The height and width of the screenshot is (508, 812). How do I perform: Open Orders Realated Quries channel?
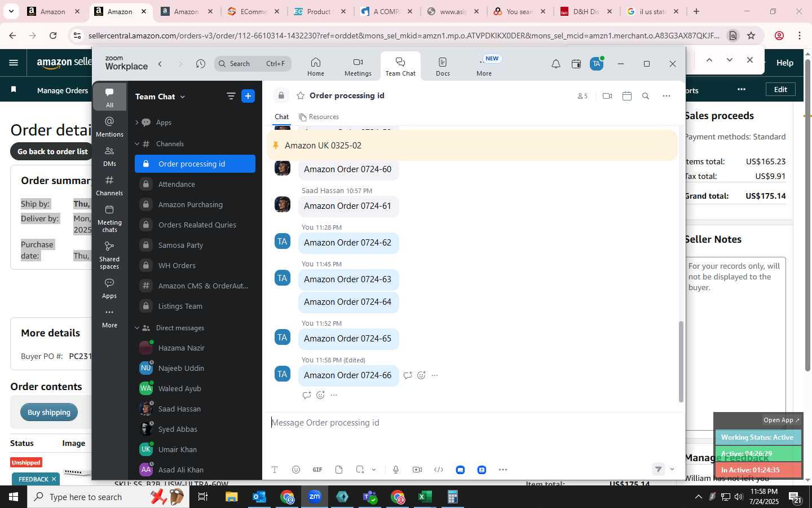click(x=195, y=225)
